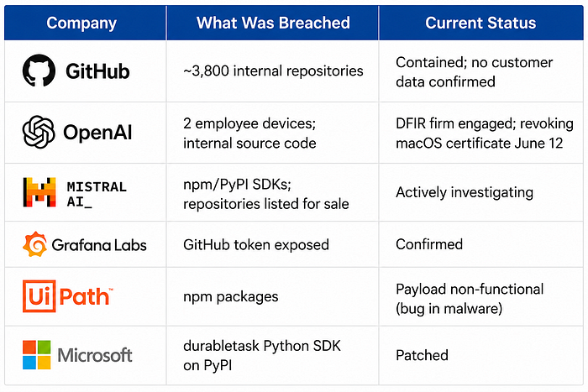Screen dimensions: 588x392
Task: Click the 'Actively investigating' status
Action: point(465,192)
